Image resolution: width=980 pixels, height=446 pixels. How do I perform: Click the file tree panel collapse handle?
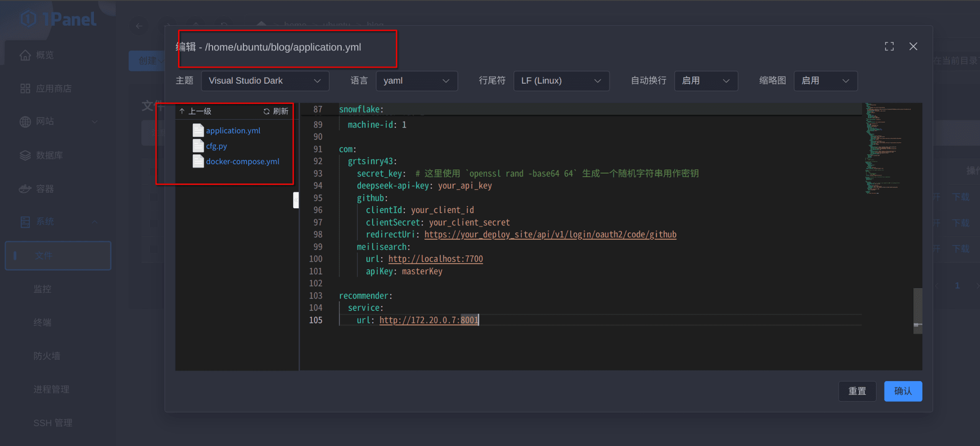tap(296, 200)
